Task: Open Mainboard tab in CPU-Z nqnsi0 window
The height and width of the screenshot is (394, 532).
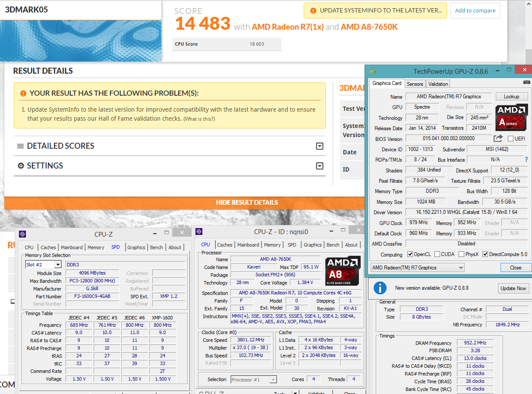Action: coord(249,245)
